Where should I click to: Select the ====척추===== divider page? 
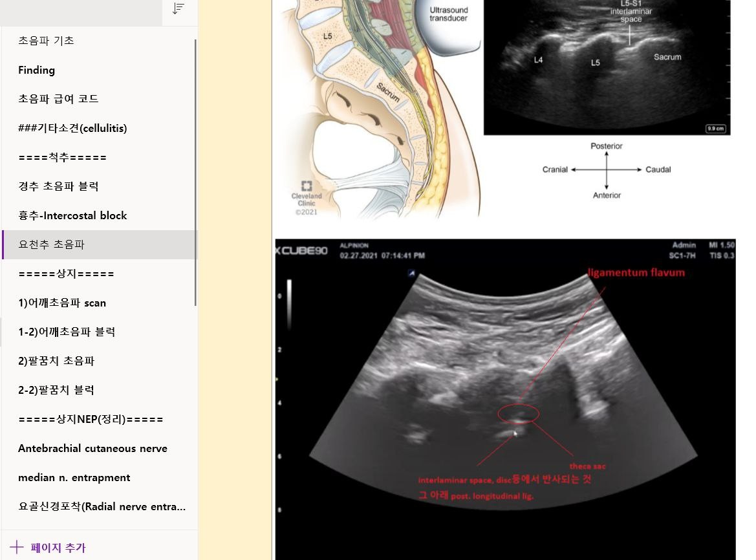(62, 157)
